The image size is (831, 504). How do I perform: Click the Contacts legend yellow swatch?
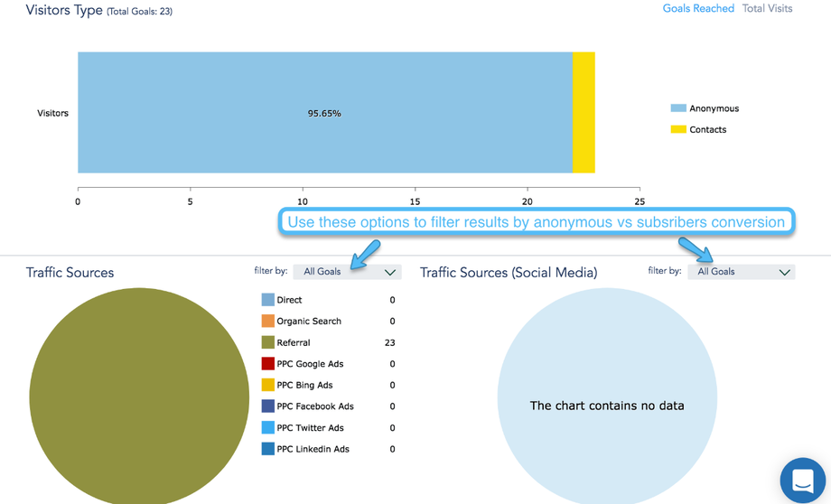678,130
